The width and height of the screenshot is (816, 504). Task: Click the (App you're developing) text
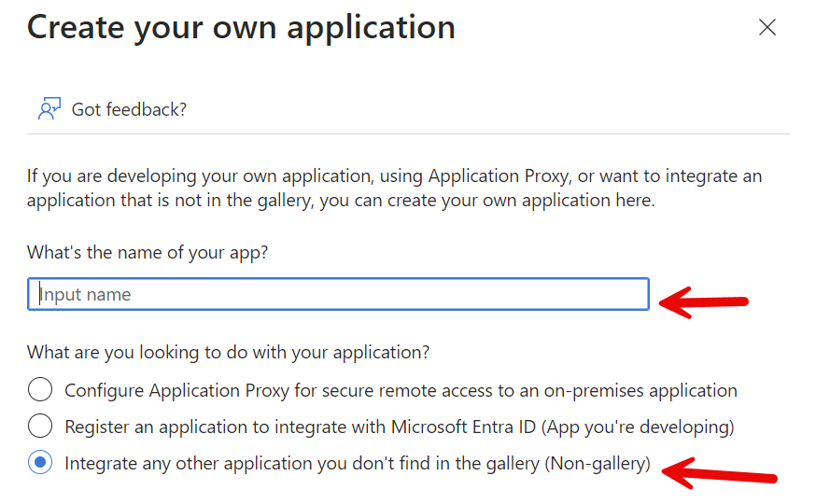[644, 427]
